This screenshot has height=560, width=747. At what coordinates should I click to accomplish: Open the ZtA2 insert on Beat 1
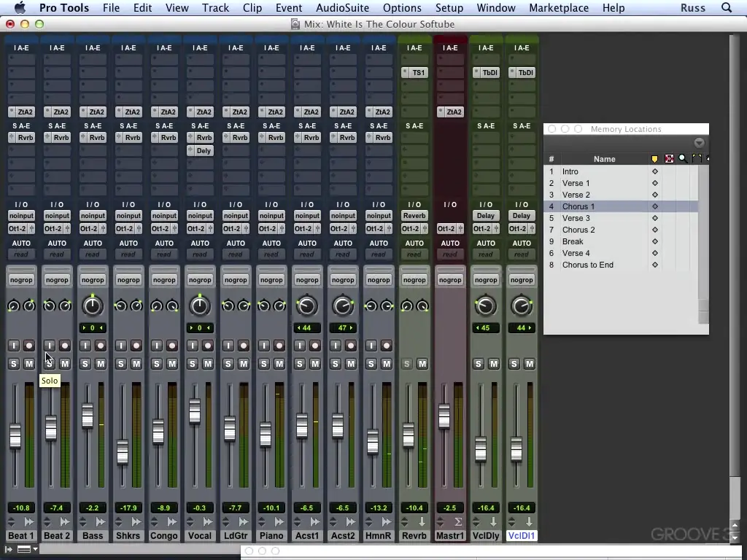tap(21, 112)
